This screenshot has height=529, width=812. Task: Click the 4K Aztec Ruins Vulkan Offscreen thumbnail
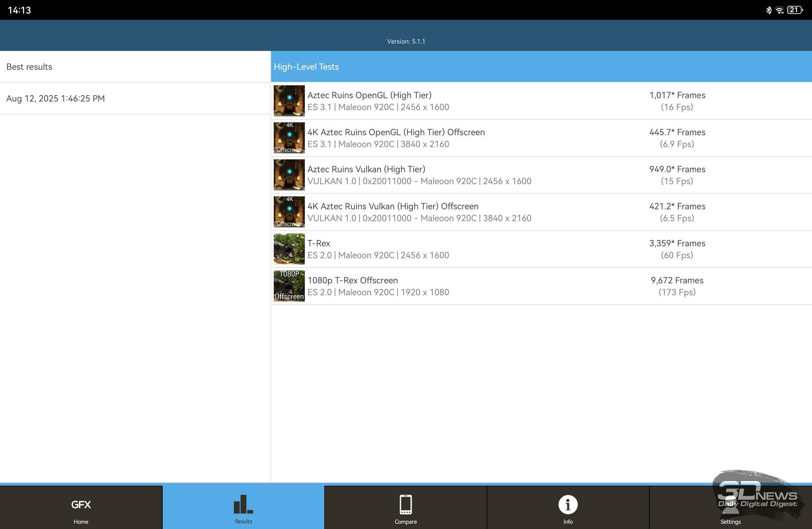289,212
